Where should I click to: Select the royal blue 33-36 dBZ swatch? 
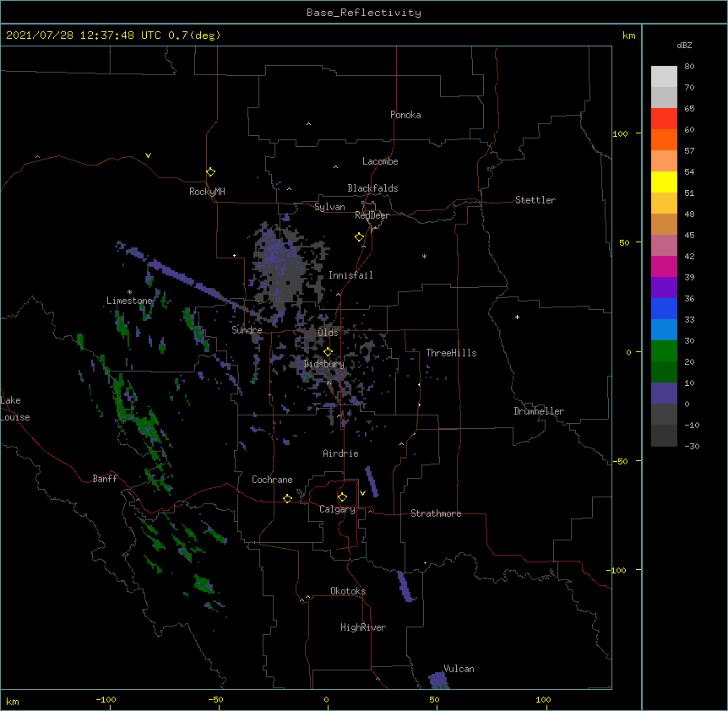(x=664, y=308)
